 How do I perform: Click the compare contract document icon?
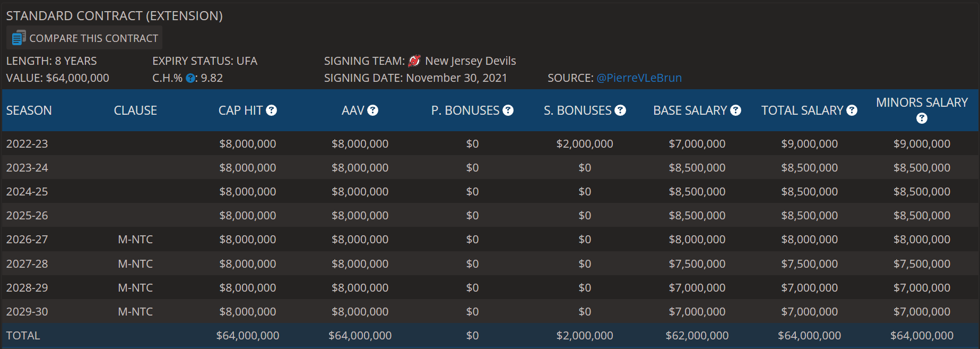[x=19, y=38]
